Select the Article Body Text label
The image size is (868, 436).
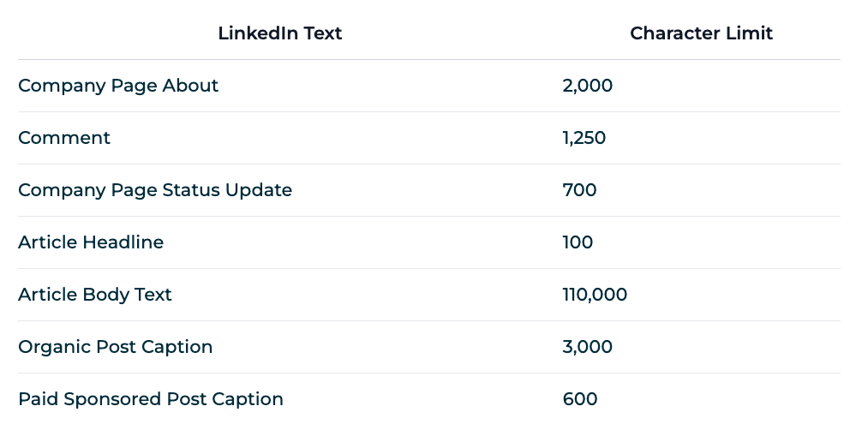coord(95,295)
